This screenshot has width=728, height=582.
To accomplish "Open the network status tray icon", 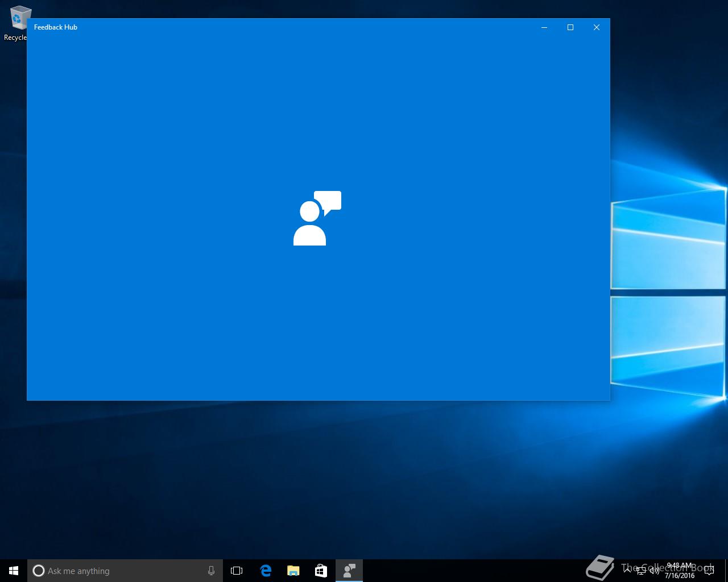I will click(x=641, y=571).
